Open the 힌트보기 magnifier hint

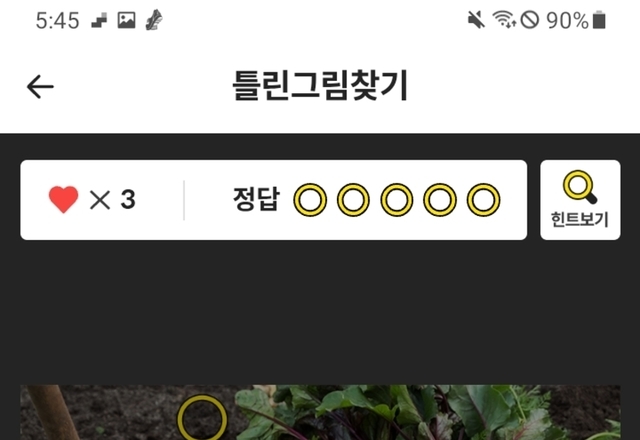pos(580,200)
